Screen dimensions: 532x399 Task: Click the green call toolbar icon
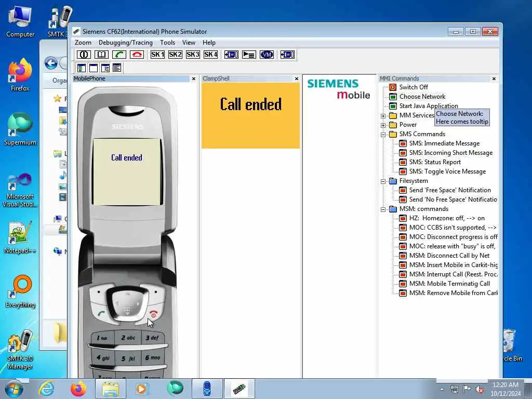click(x=119, y=55)
